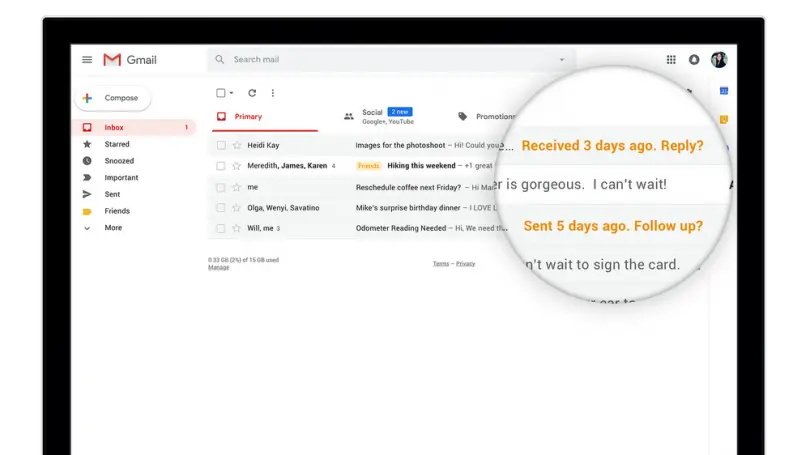
Task: Click the yellow Friends label chip
Action: pos(368,166)
